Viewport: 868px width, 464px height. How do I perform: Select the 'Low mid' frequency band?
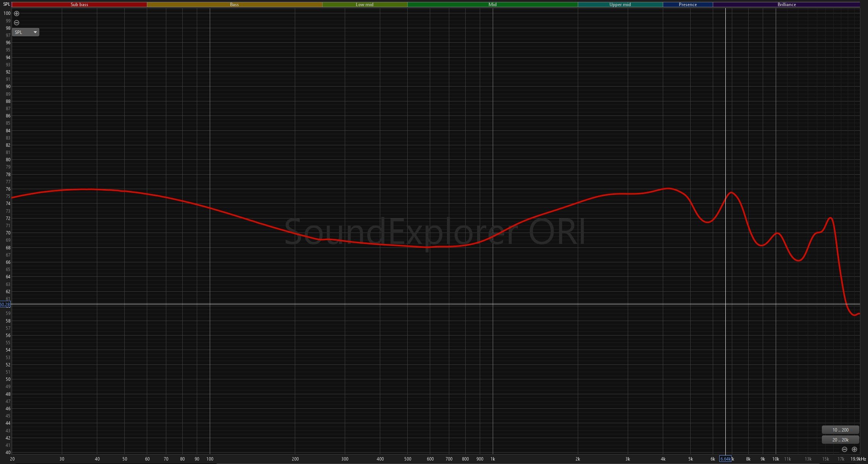point(364,4)
